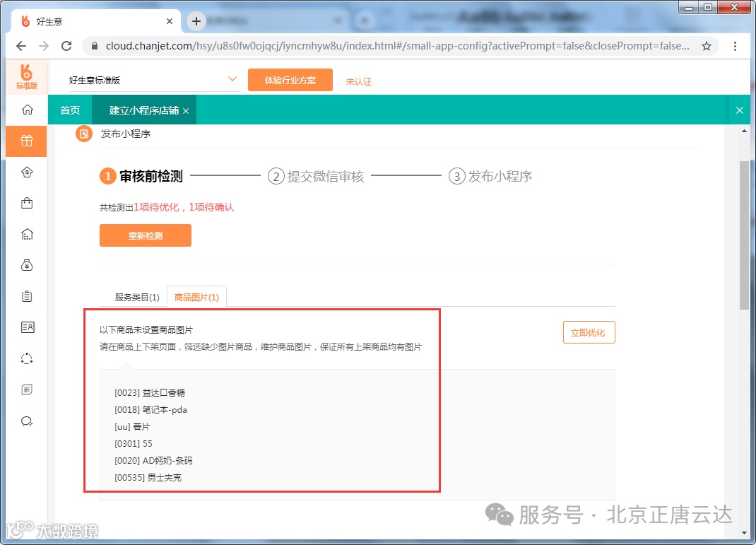The image size is (756, 545).
Task: Select step 1 审核前检测
Action: pyautogui.click(x=141, y=177)
